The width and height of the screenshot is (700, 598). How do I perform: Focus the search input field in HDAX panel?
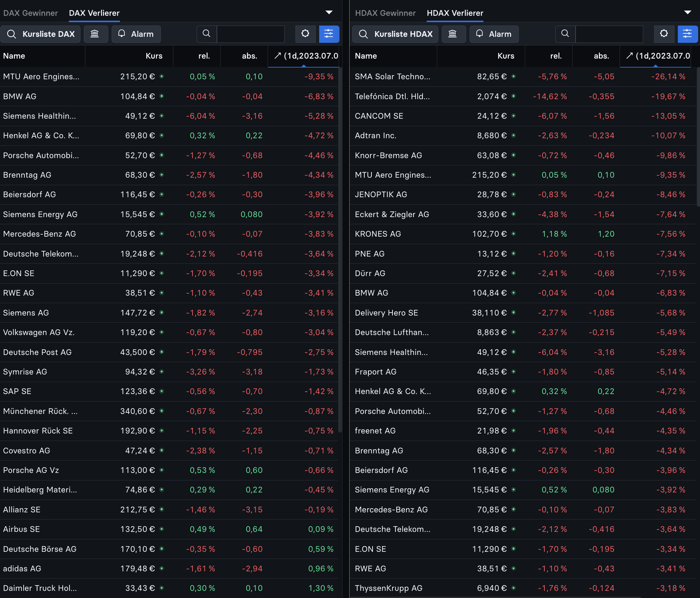click(609, 34)
